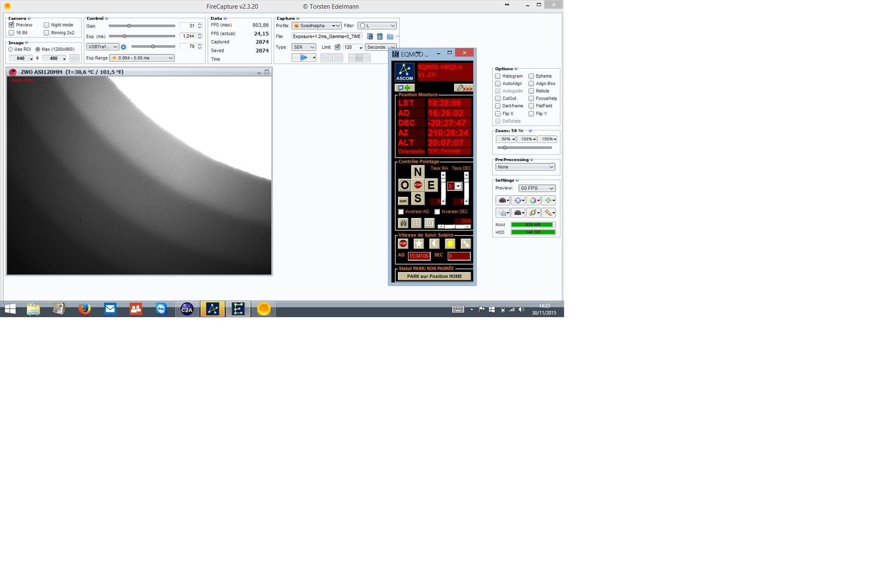This screenshot has height=588, width=882.
Task: Click the Gain slider
Action: (x=142, y=26)
